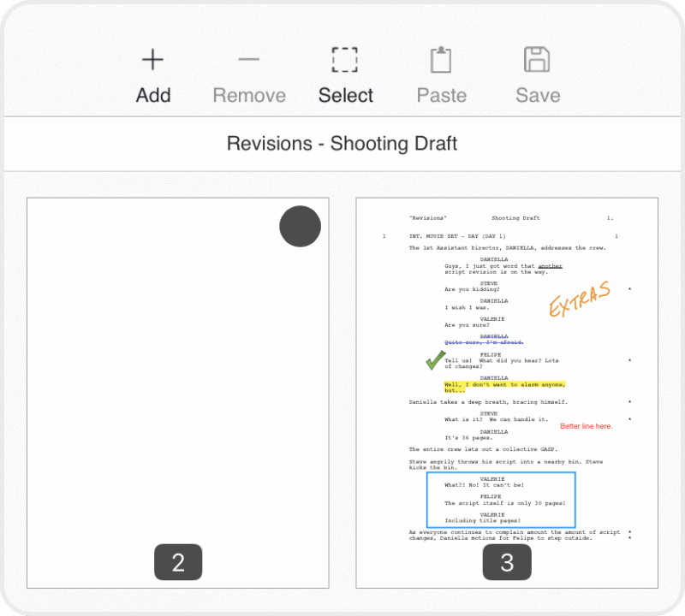Save the document with the floppy disk icon

[537, 58]
